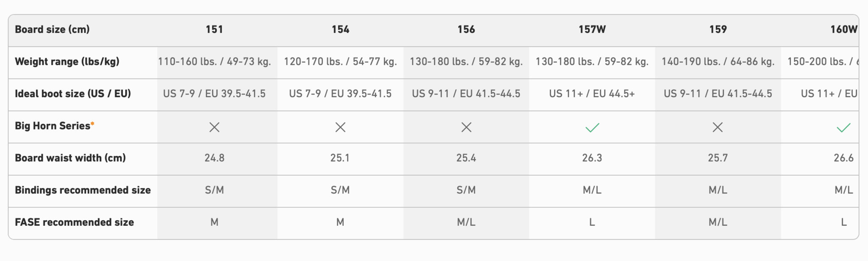Click the green checkmark under 157W
The height and width of the screenshot is (261, 868).
click(592, 127)
